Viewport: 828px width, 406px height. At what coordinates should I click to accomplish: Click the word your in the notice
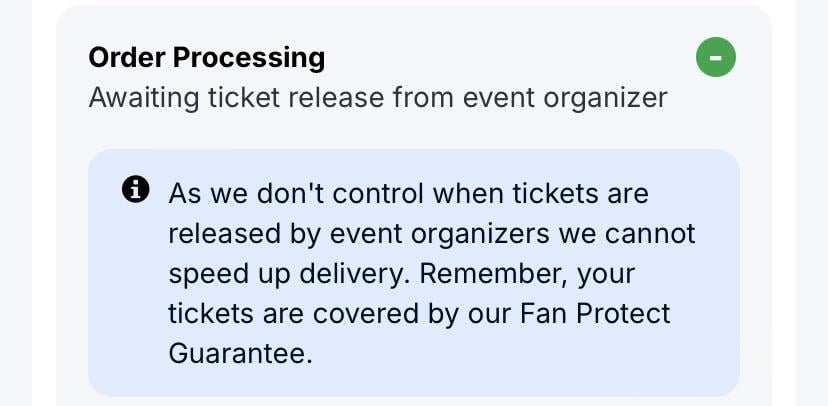[x=605, y=273]
